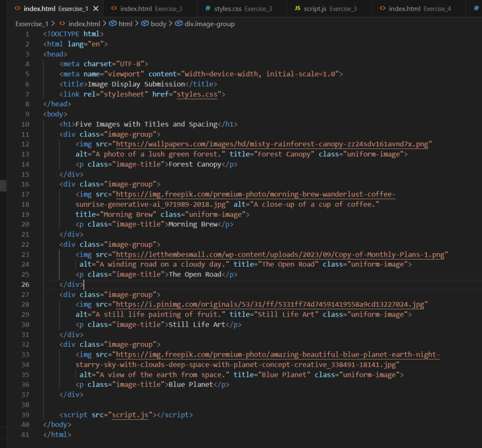Open the index.html Exercise_4 tab
This screenshot has width=482, height=448.
pos(419,9)
